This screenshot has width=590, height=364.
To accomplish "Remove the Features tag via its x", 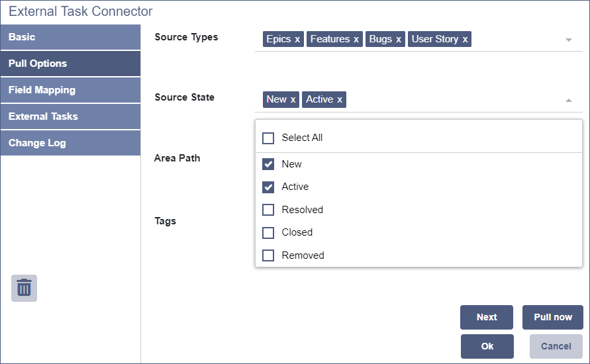I will [356, 40].
